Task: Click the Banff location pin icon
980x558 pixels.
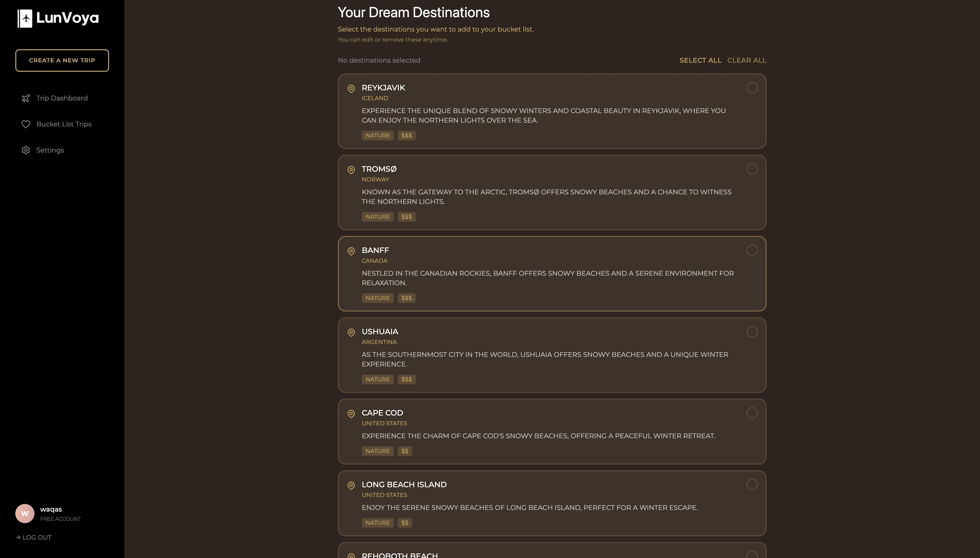Action: click(351, 251)
